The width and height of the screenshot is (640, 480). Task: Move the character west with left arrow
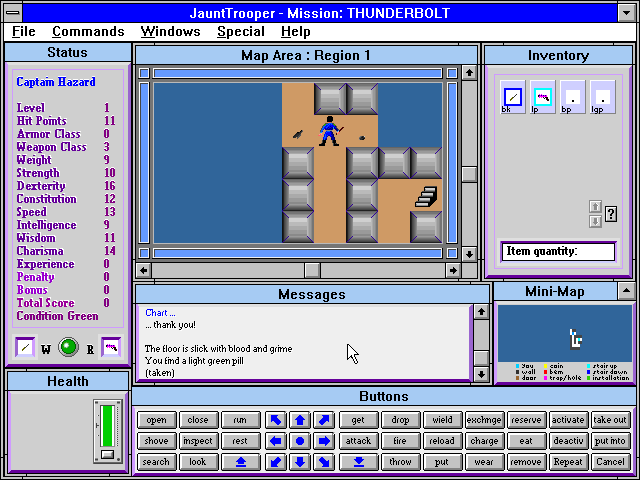tap(276, 441)
